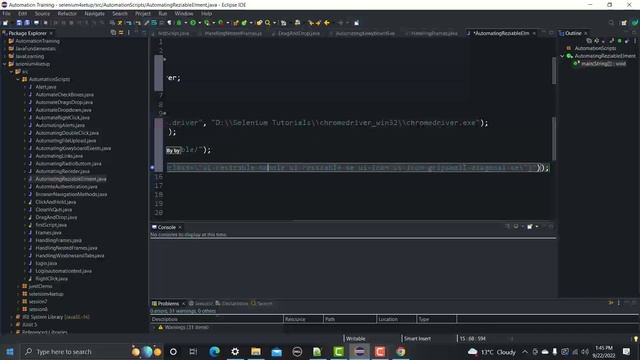Select HandlingFrames.java in the tree

(x=58, y=240)
